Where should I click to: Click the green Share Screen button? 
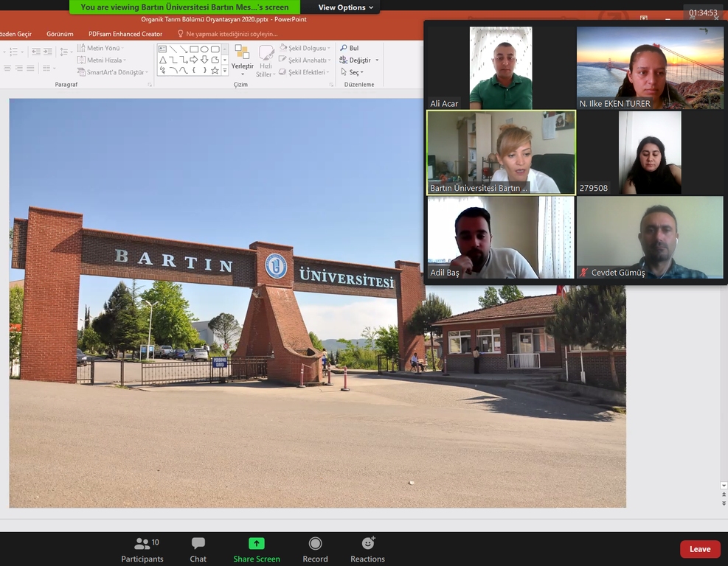pos(256,550)
